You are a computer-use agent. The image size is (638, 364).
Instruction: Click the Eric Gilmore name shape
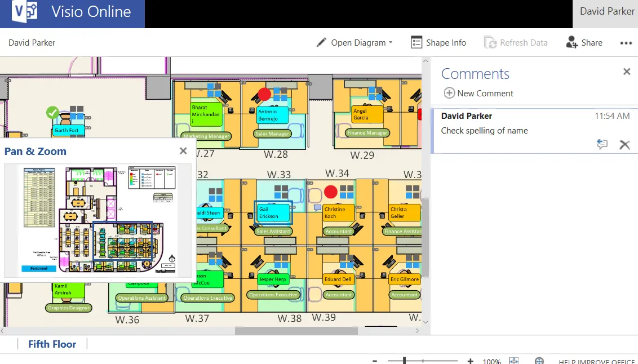(405, 279)
